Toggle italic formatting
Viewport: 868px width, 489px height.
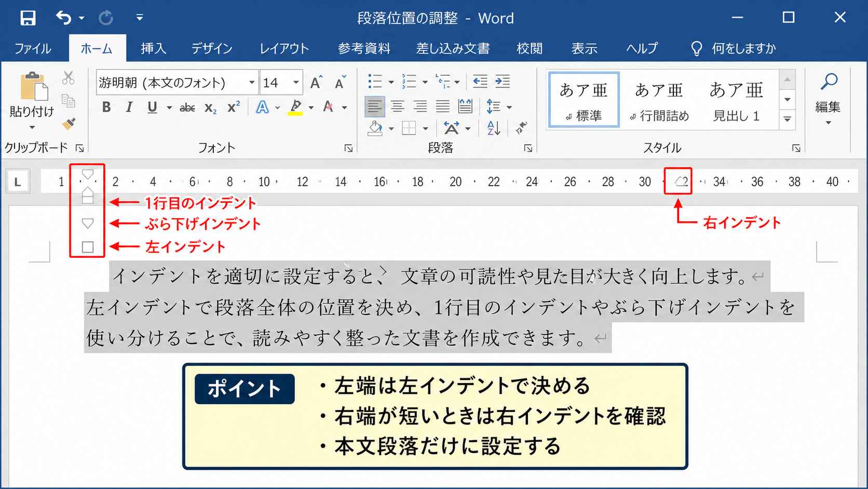click(129, 107)
